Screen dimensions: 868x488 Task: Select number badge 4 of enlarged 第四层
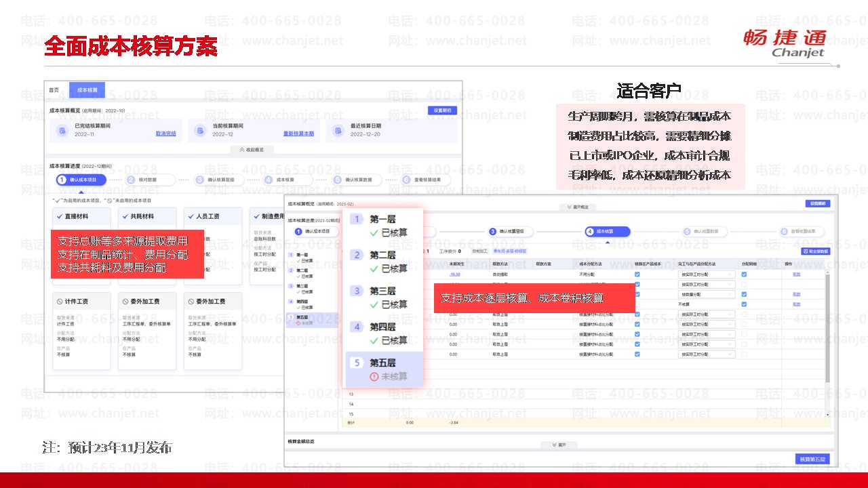pyautogui.click(x=357, y=327)
